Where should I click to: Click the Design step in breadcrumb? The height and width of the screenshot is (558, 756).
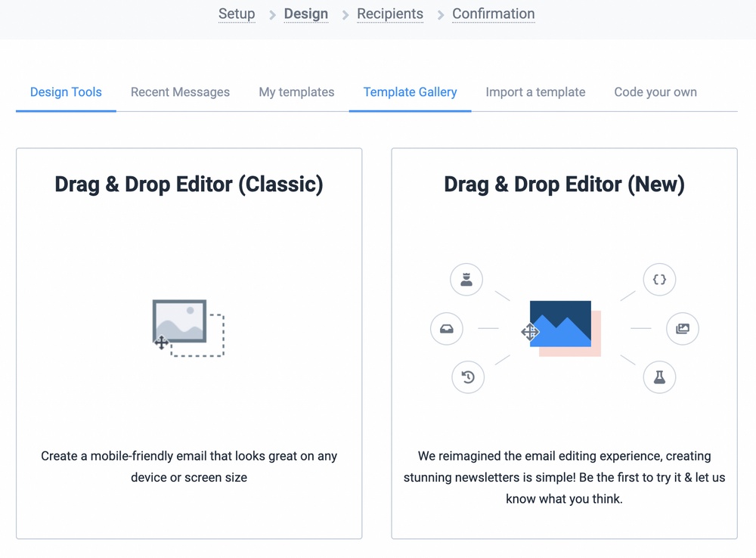[305, 14]
